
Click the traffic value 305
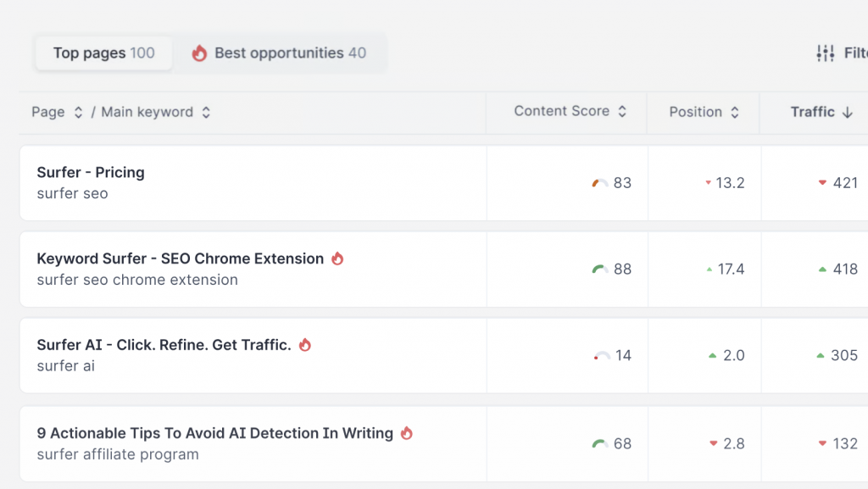point(844,356)
